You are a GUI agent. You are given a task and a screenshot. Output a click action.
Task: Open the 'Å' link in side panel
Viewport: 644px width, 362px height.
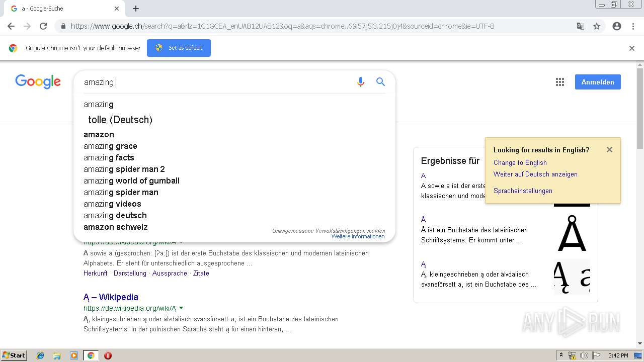pos(424,219)
